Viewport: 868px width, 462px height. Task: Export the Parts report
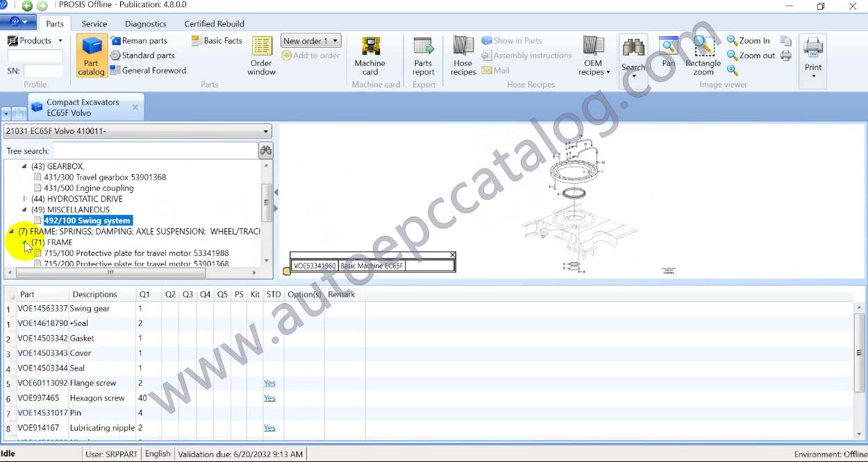(423, 55)
